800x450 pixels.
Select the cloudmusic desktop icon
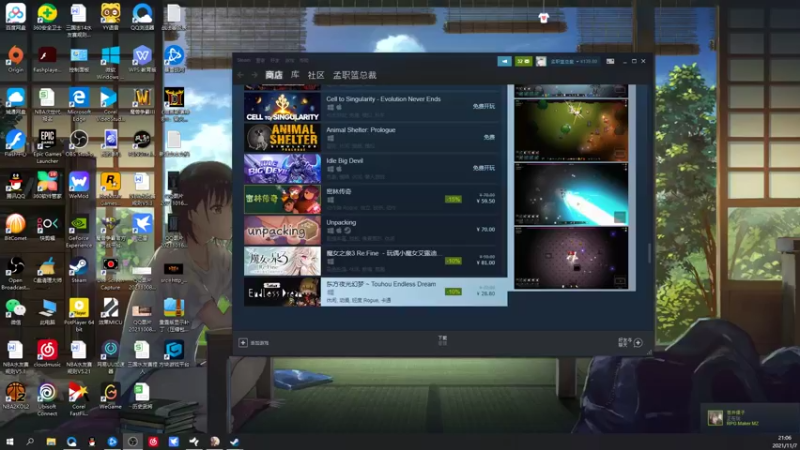click(x=47, y=354)
